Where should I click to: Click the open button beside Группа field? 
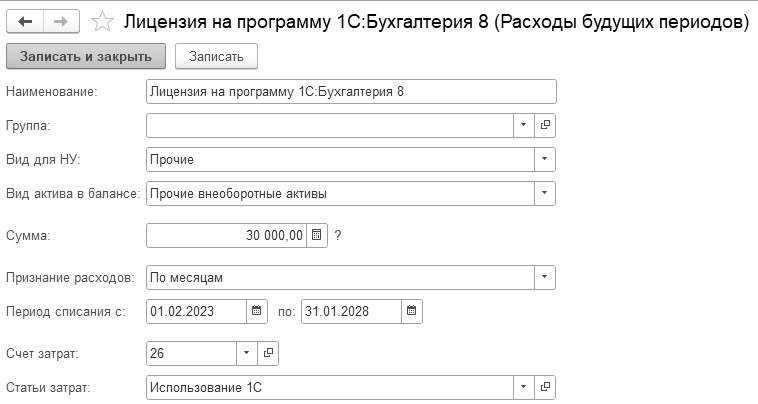[546, 125]
